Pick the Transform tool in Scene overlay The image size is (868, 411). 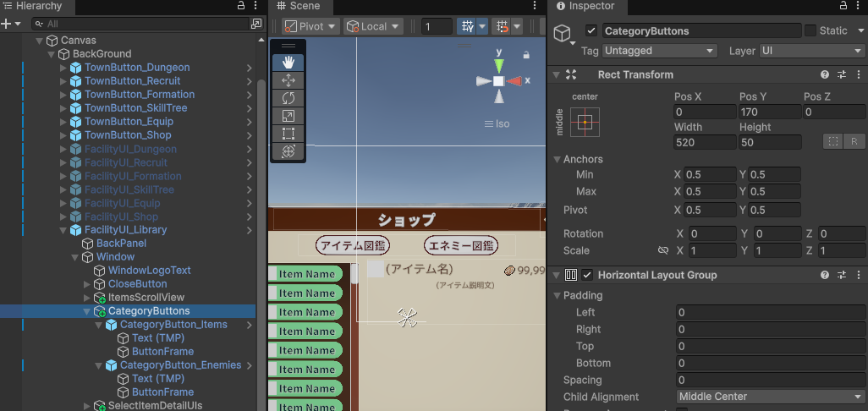[288, 151]
